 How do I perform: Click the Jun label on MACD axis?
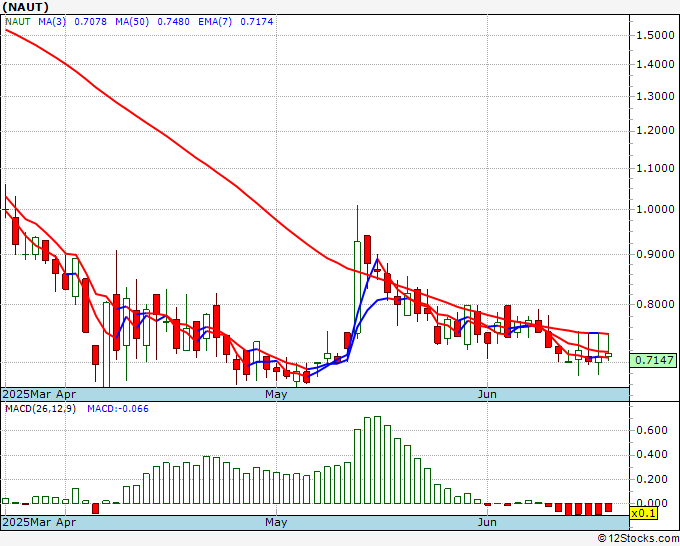pos(487,522)
